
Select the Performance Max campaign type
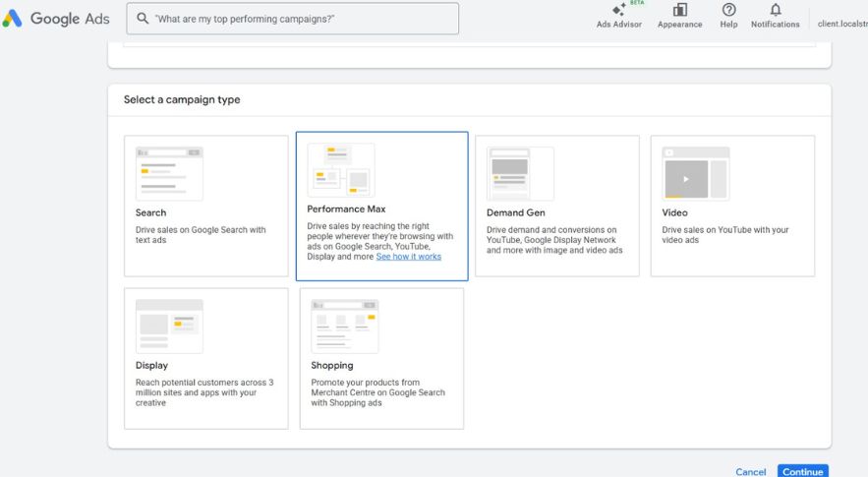pyautogui.click(x=382, y=207)
